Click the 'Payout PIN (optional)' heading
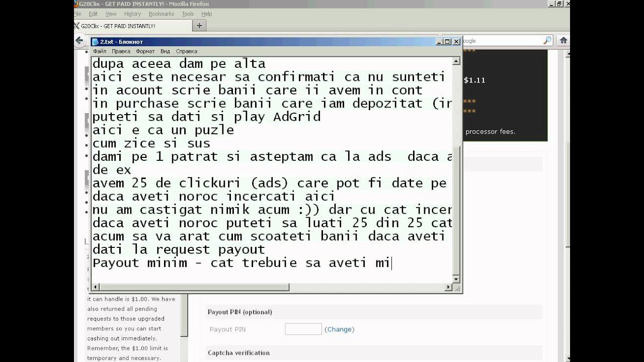 point(240,312)
